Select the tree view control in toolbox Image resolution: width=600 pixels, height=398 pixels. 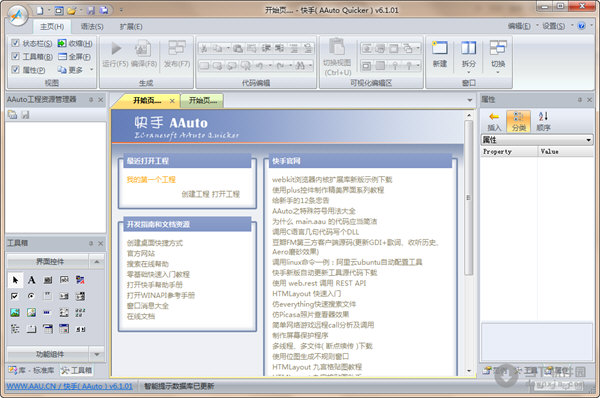tap(15, 329)
